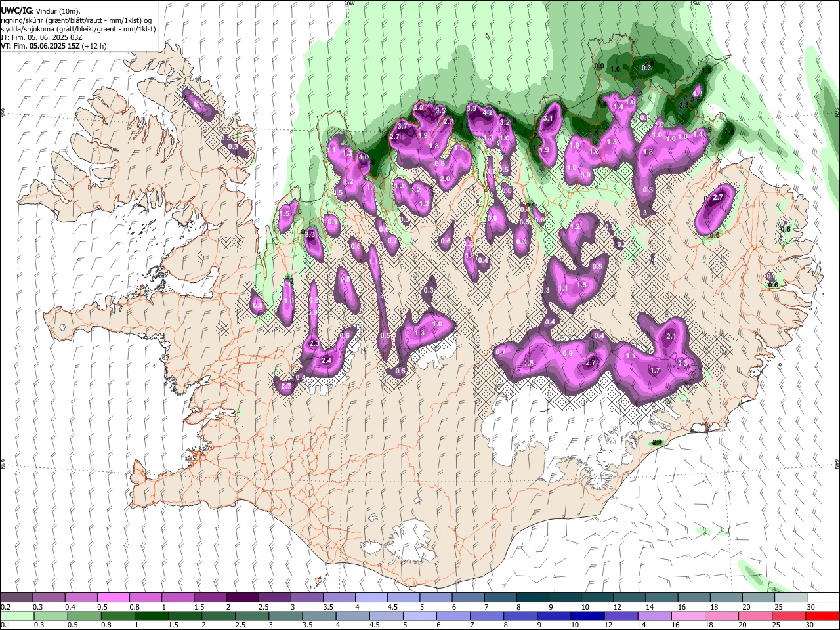
Task: Select the 'VT: Fim. 05.06.2025 15Z (+12 h)' valid time
Action: tap(53, 46)
